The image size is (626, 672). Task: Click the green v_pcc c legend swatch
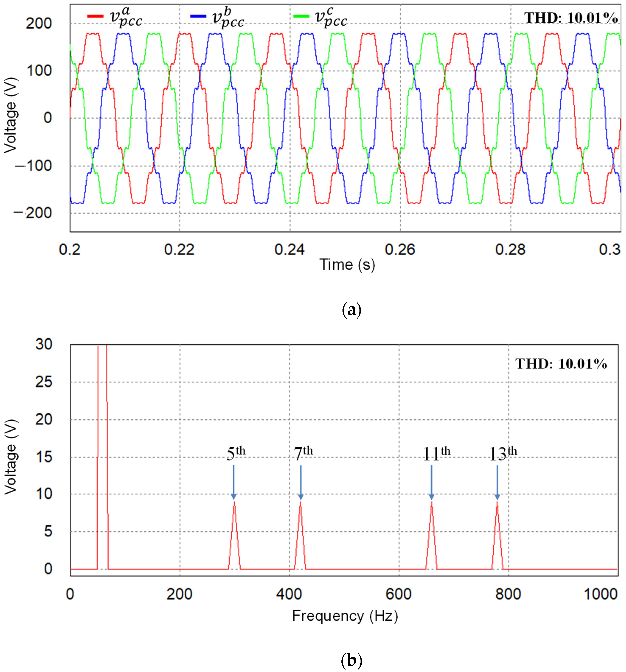pos(301,16)
